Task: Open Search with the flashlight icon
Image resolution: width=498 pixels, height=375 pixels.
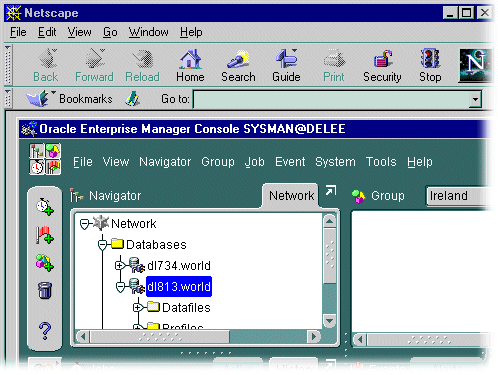Action: click(x=238, y=59)
